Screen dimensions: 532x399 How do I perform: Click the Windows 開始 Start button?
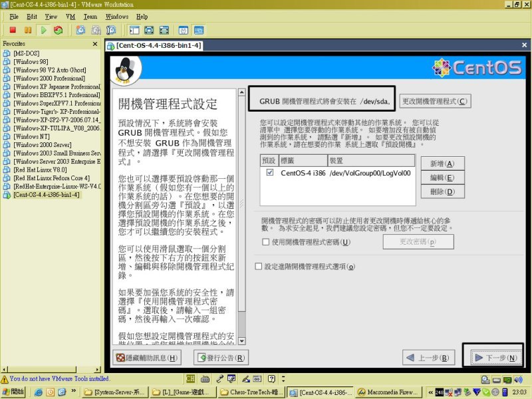(13, 392)
